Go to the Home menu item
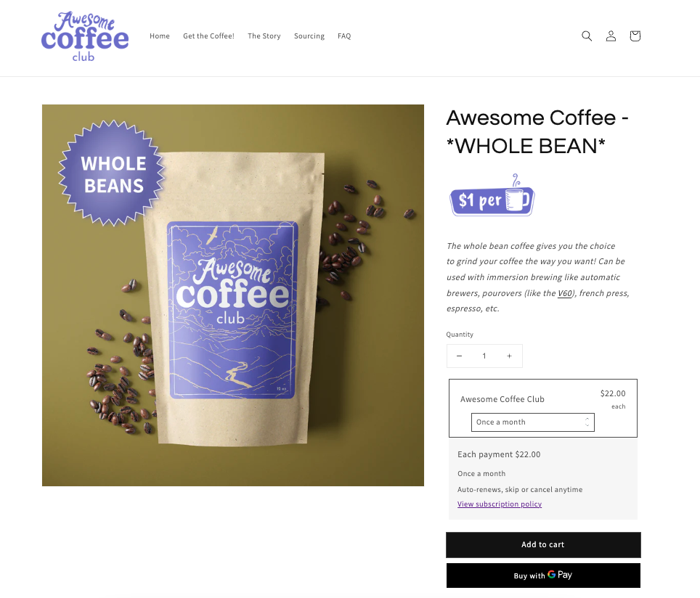Viewport: 700px width, 598px height. click(159, 36)
